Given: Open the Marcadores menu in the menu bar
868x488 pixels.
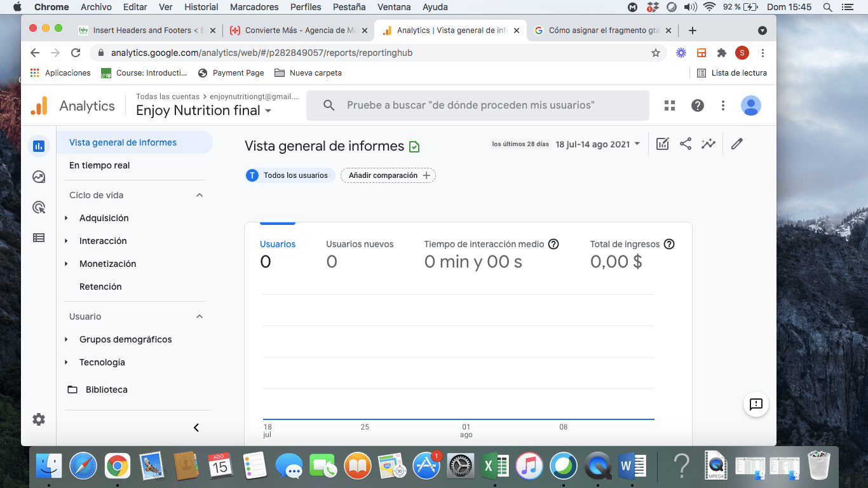Looking at the screenshot, I should pyautogui.click(x=254, y=7).
